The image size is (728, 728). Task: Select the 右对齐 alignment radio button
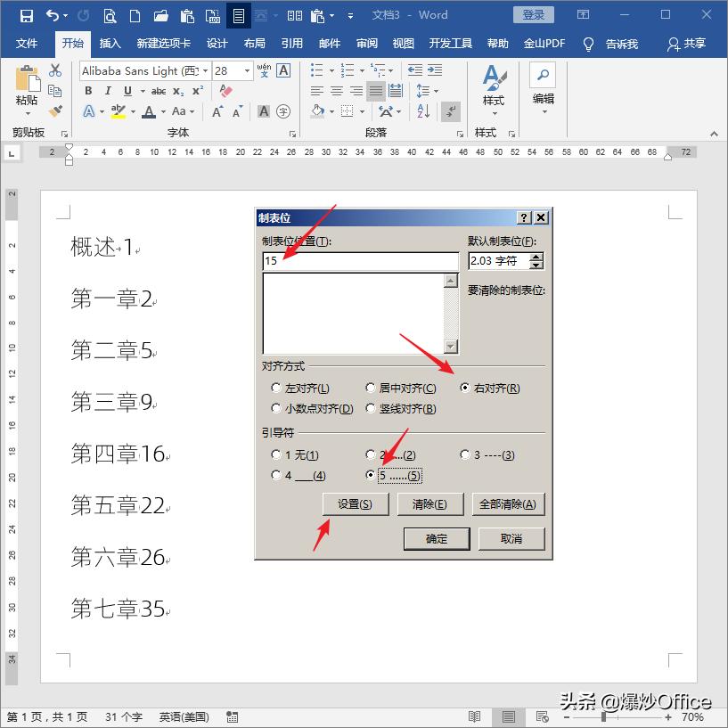coord(467,388)
